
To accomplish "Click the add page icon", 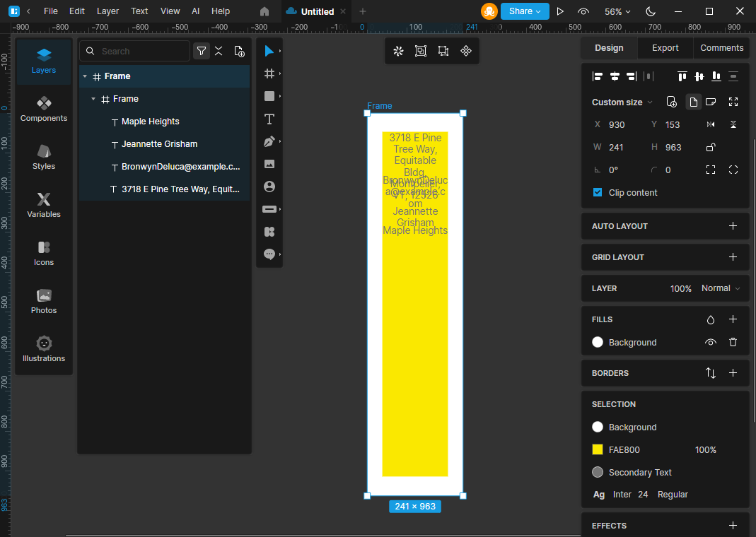I will coord(240,51).
